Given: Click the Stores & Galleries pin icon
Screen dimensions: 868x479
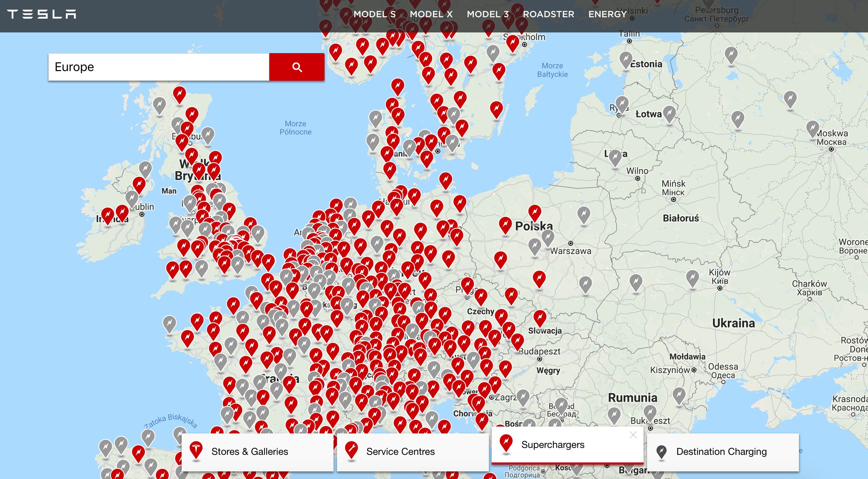Looking at the screenshot, I should click(x=197, y=451).
